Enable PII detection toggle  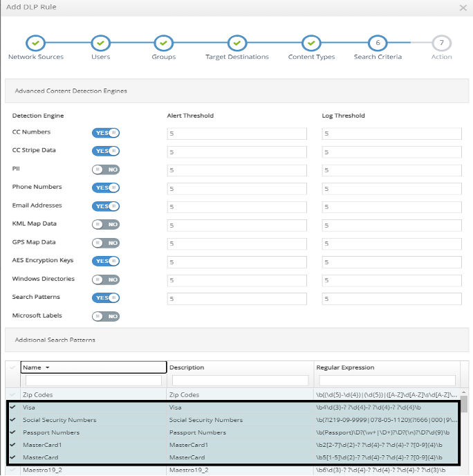(106, 170)
